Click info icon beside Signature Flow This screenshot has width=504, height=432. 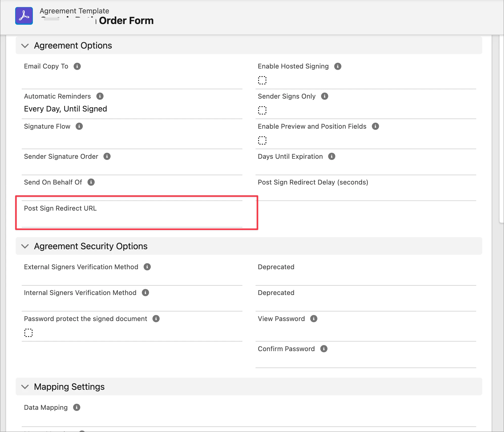tap(79, 126)
